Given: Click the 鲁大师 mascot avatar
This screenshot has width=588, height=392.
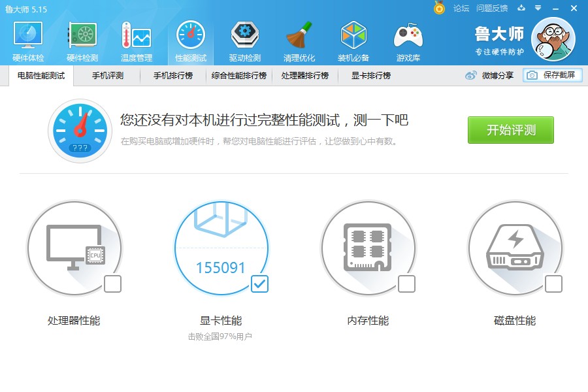Looking at the screenshot, I should 553,39.
